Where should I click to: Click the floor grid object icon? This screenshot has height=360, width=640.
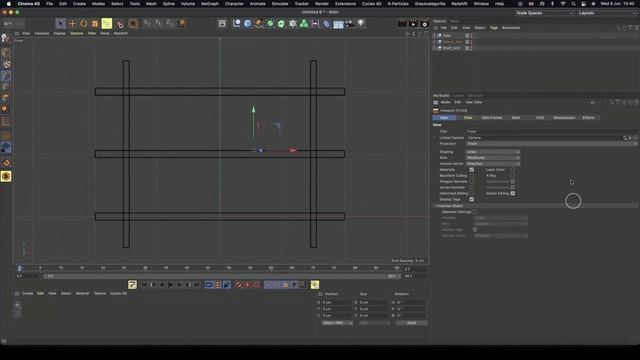click(338, 24)
